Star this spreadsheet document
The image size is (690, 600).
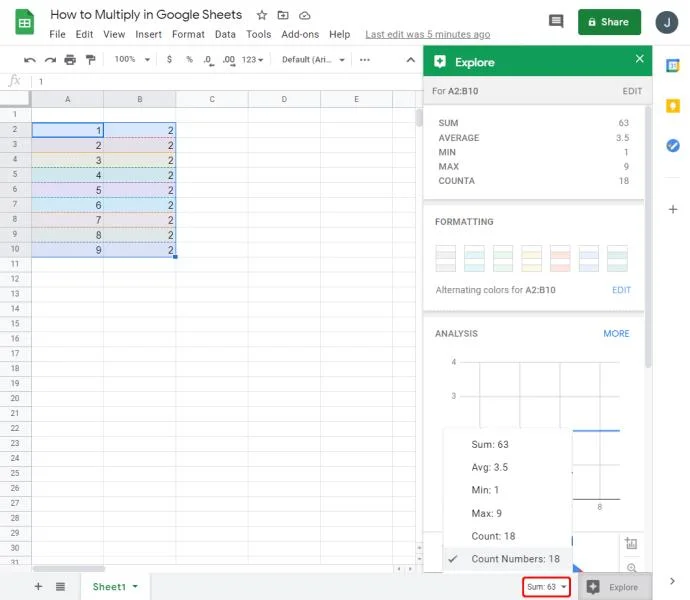click(262, 15)
